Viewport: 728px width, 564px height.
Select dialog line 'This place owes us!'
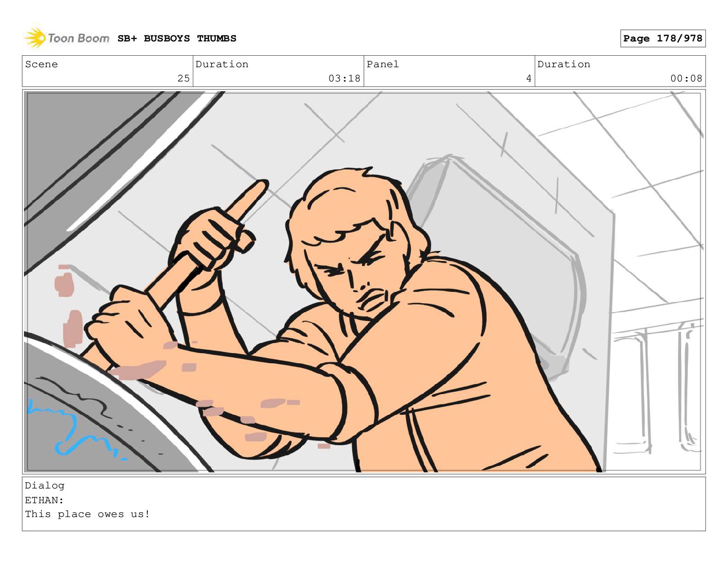click(x=87, y=514)
